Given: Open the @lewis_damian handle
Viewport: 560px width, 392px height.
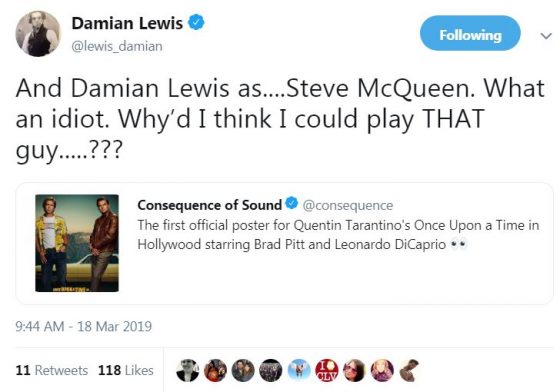Looking at the screenshot, I should (117, 46).
